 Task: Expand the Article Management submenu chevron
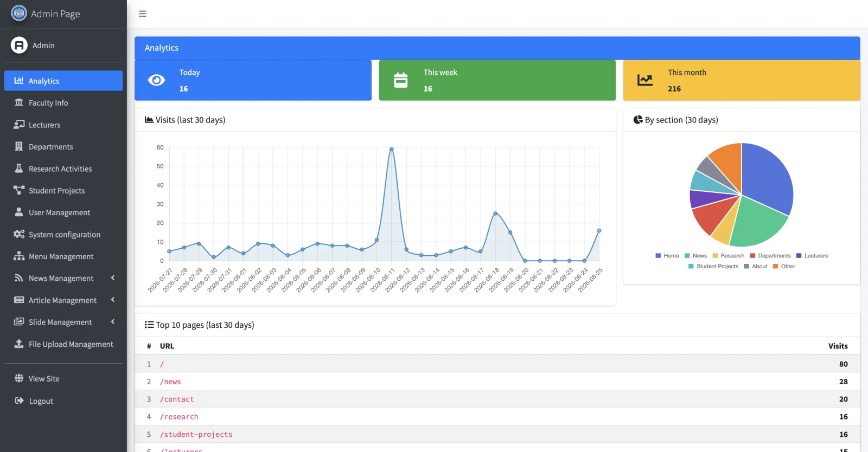tap(113, 300)
